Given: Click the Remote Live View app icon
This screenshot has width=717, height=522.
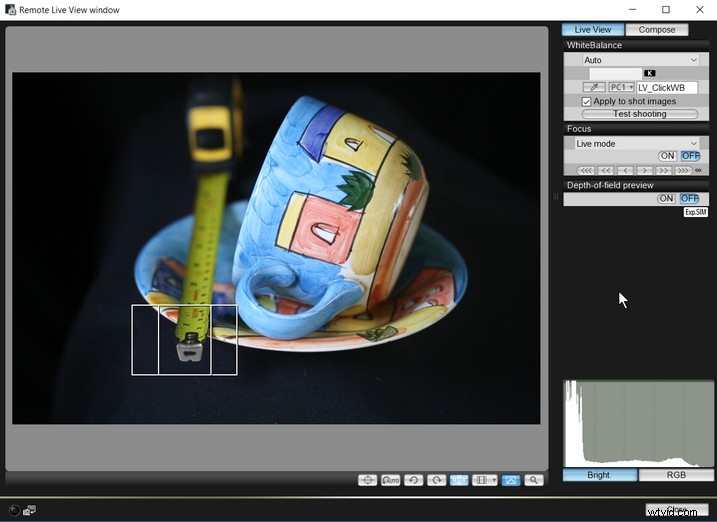Looking at the screenshot, I should 10,10.
